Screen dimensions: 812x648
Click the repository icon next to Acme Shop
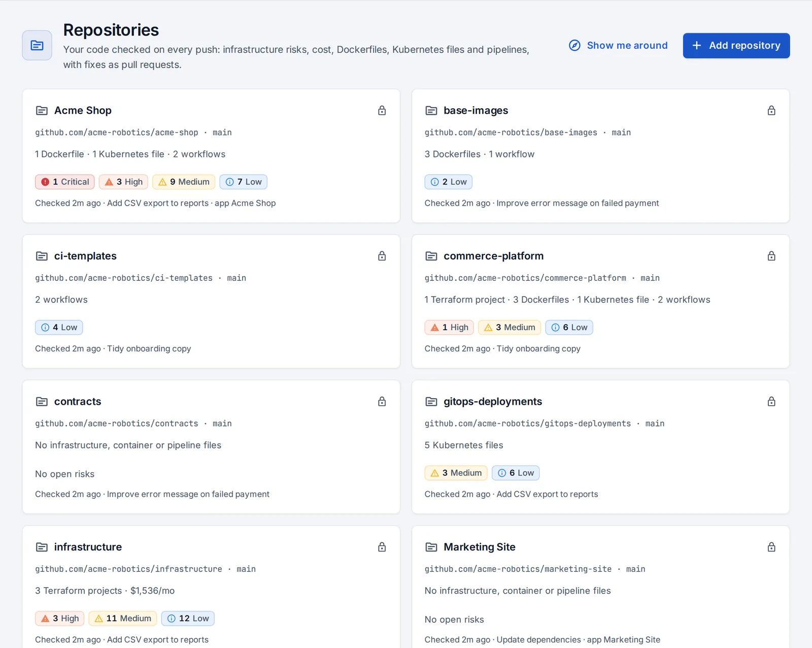42,110
